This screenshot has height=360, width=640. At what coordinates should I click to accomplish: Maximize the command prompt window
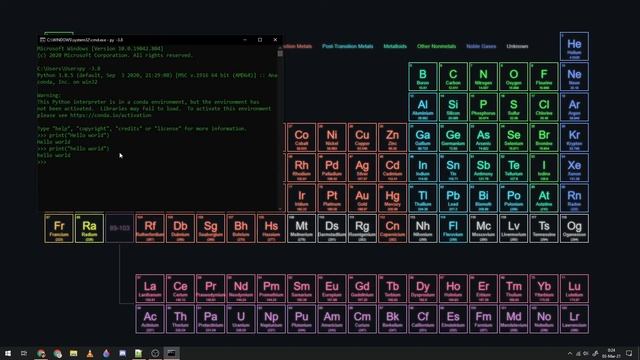pyautogui.click(x=260, y=40)
